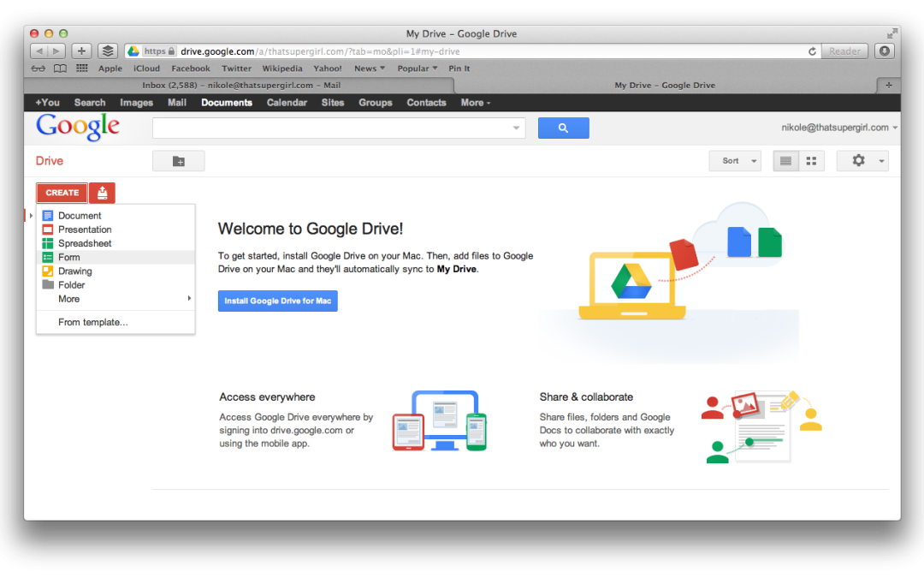Click the Reader button in the address bar
924x578 pixels.
(845, 51)
